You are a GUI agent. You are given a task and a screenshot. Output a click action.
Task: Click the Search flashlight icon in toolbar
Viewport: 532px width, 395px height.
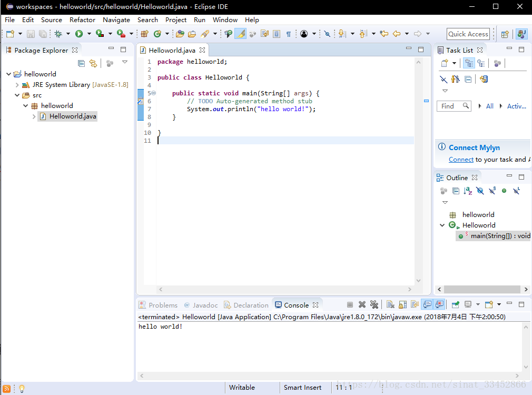205,34
